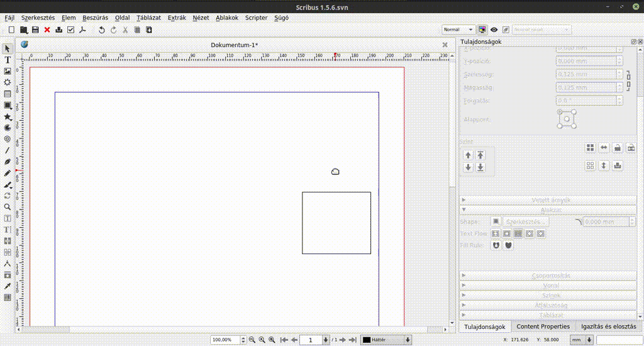Screen dimensions: 644x346
Task: Open the Preflight Verifier checkmark icon
Action: 70,30
